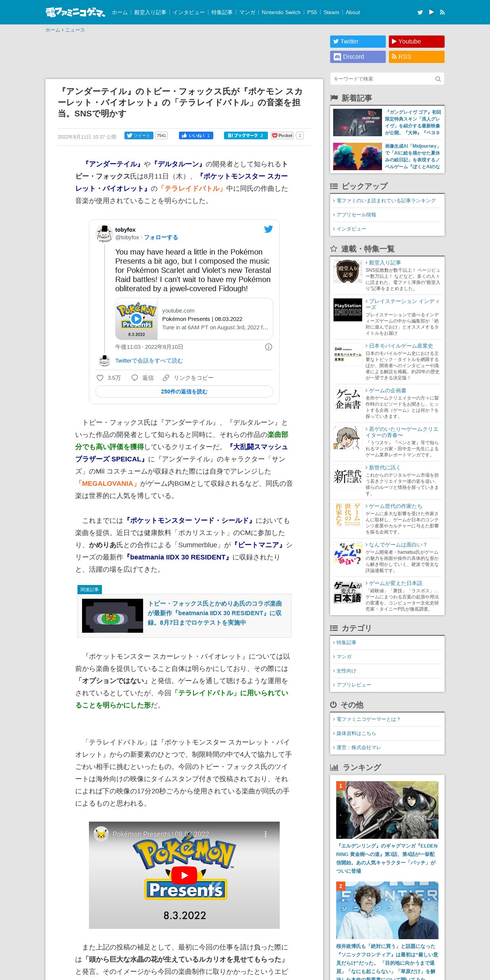Click the Discord sidebar button
The width and height of the screenshot is (490, 980).
tap(358, 57)
